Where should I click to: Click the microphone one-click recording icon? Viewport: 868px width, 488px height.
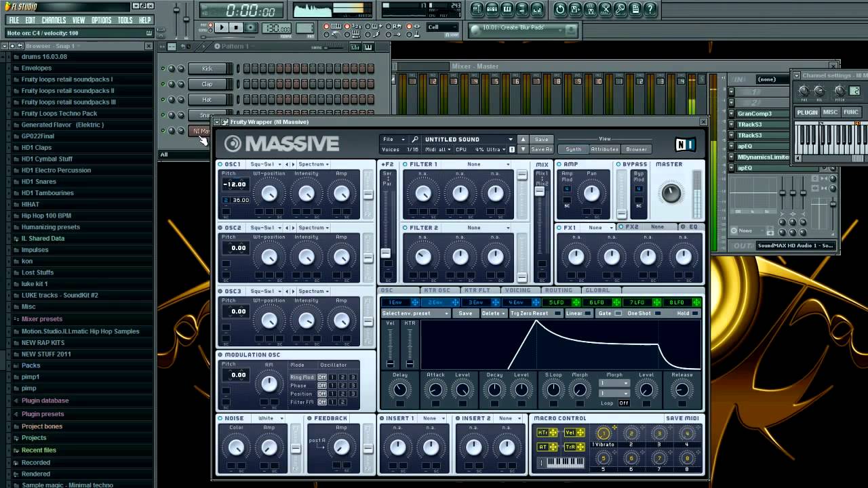pos(620,9)
